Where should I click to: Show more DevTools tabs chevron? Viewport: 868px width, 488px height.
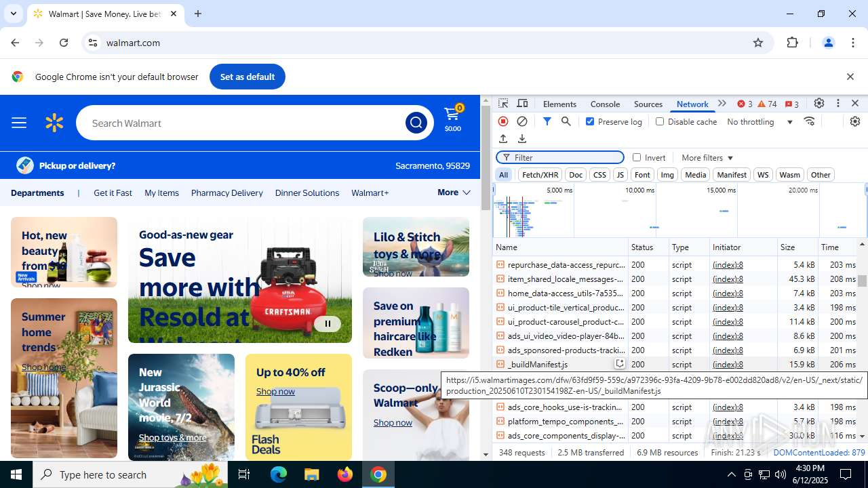pyautogui.click(x=722, y=104)
